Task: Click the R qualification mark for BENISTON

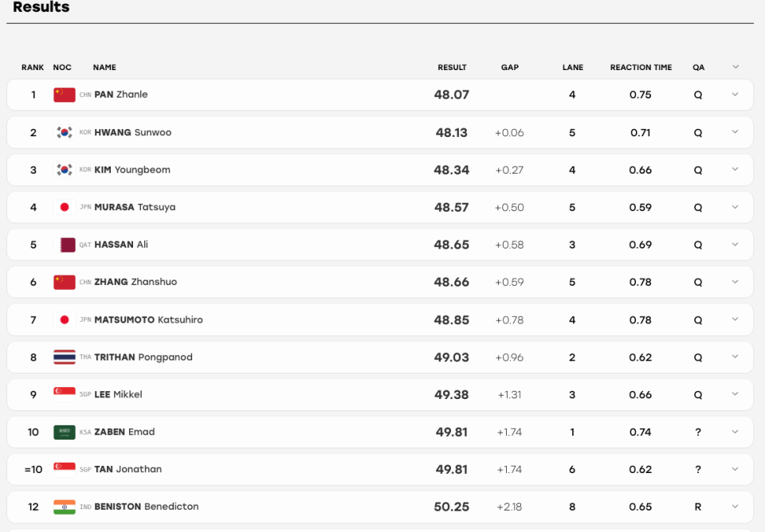Action: pos(698,507)
